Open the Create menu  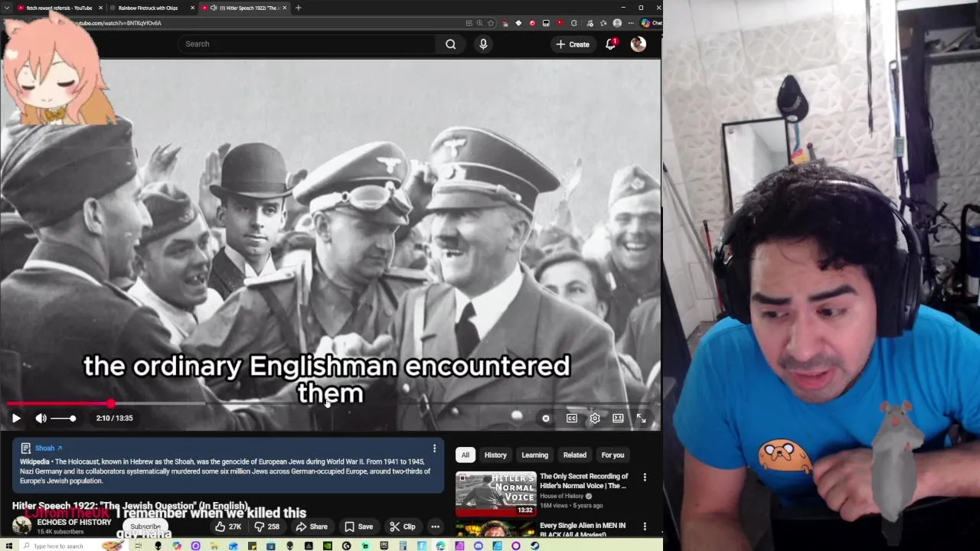coord(573,44)
